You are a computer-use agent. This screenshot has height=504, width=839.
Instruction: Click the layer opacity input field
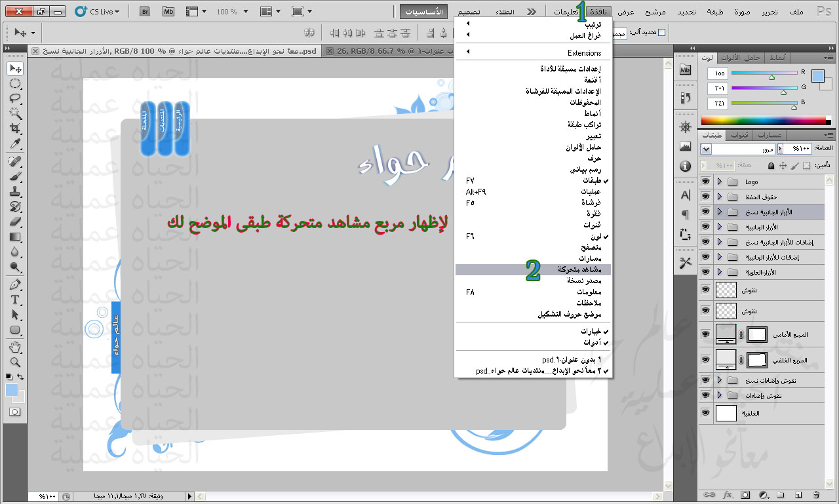(x=797, y=149)
